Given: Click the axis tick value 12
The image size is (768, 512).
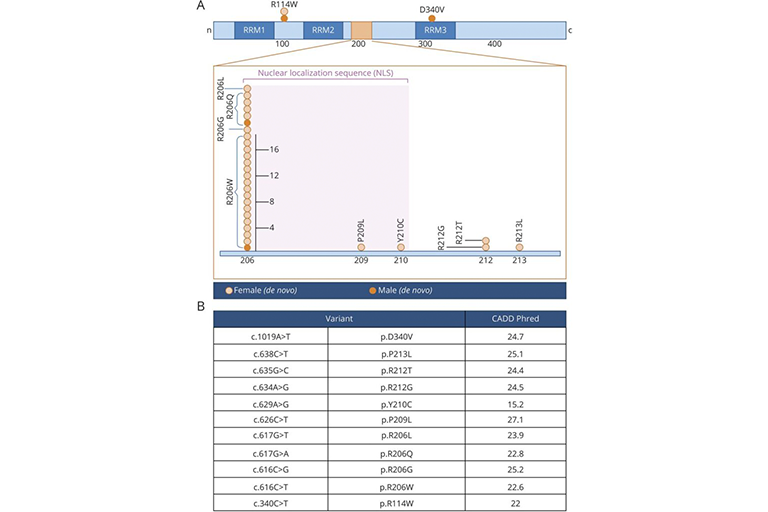Looking at the screenshot, I should [x=274, y=175].
